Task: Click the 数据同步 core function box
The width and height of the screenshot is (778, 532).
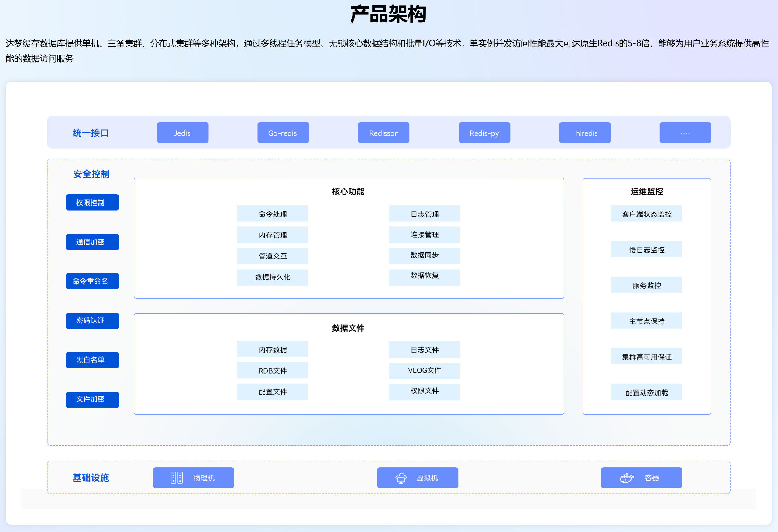Action: 425,256
